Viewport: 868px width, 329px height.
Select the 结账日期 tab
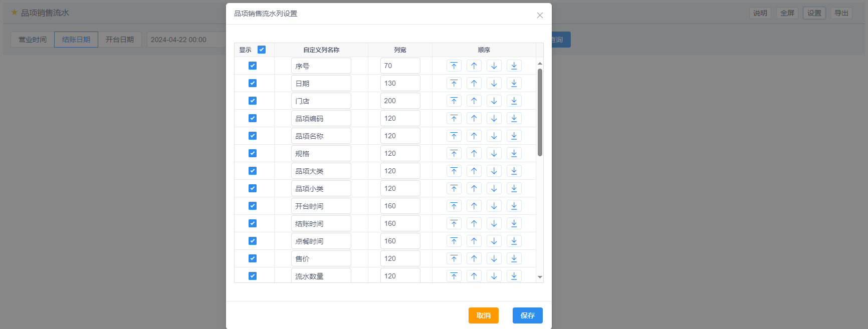76,40
